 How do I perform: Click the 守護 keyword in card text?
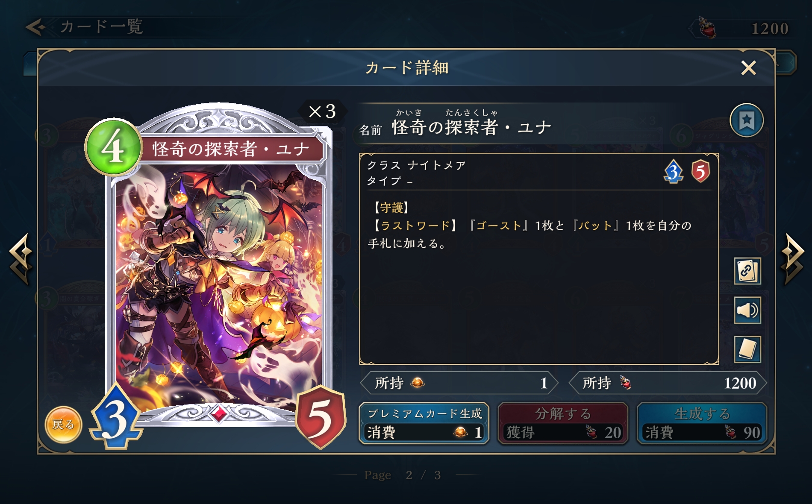click(x=391, y=208)
